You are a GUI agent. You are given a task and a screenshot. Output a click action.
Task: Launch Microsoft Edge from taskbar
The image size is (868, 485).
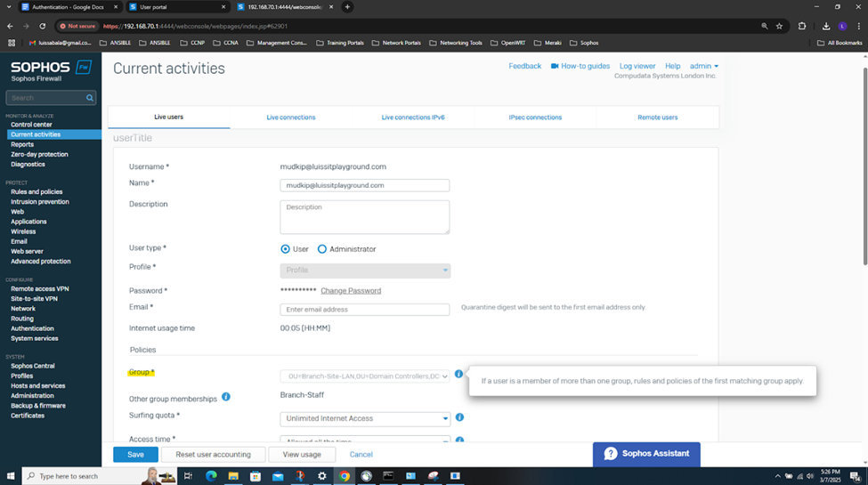pos(211,476)
